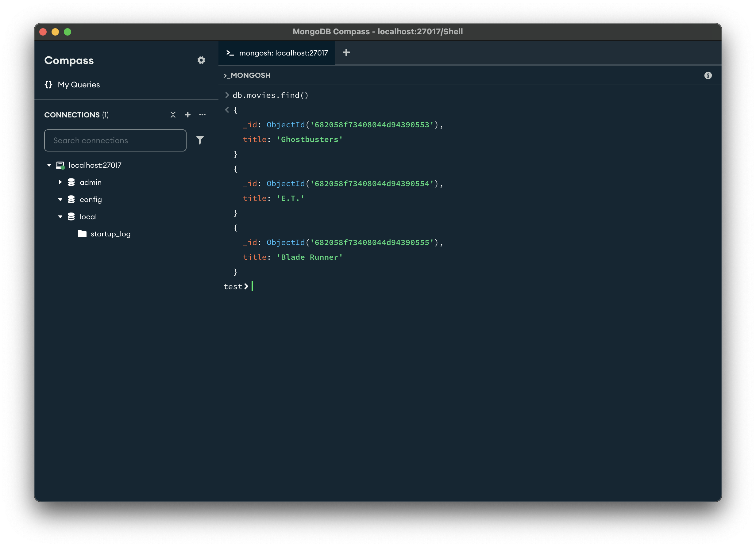Expand the admin database
756x547 pixels.
(x=60, y=182)
